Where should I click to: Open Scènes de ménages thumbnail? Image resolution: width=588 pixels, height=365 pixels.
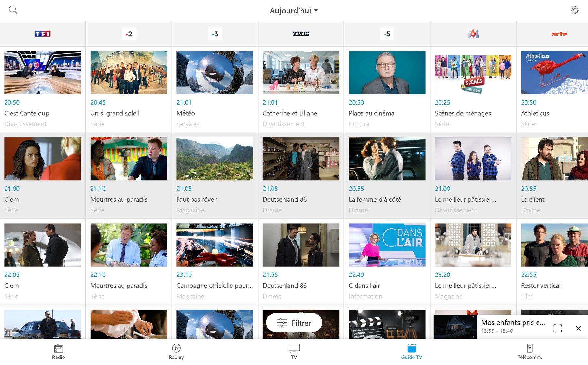(473, 73)
